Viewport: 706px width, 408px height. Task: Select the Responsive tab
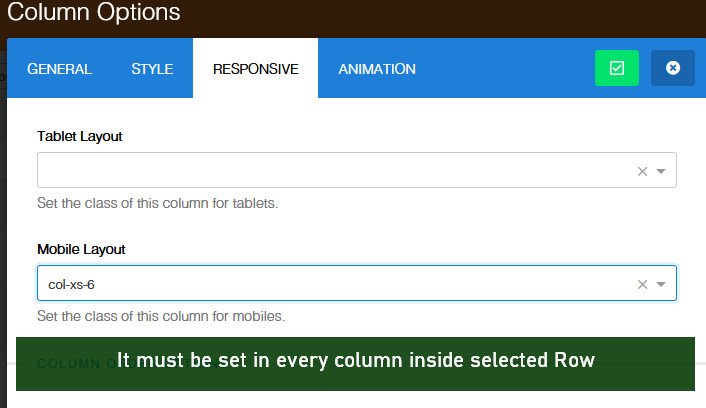click(x=255, y=69)
